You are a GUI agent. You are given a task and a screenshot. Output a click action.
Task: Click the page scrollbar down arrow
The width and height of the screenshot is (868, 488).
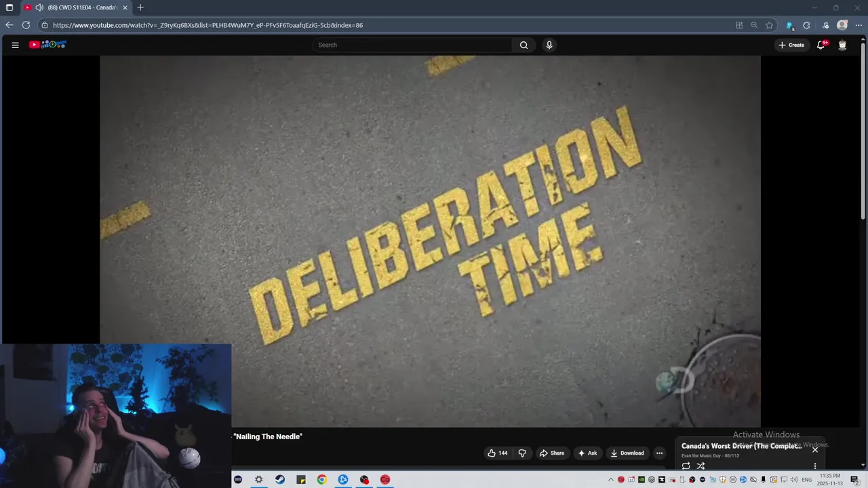863,465
